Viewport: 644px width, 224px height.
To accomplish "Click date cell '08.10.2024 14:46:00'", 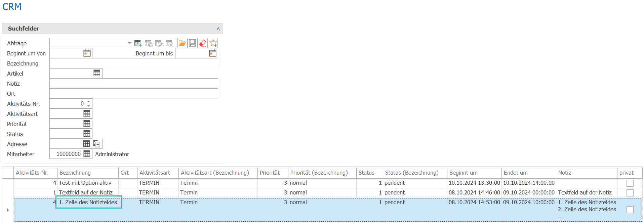I will point(474,193).
